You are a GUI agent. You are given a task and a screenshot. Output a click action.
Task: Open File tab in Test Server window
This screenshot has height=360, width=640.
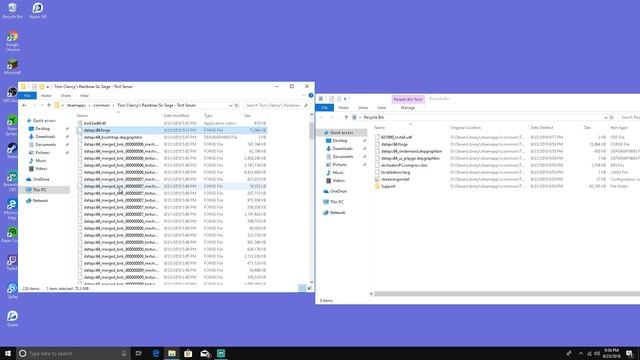pyautogui.click(x=27, y=96)
